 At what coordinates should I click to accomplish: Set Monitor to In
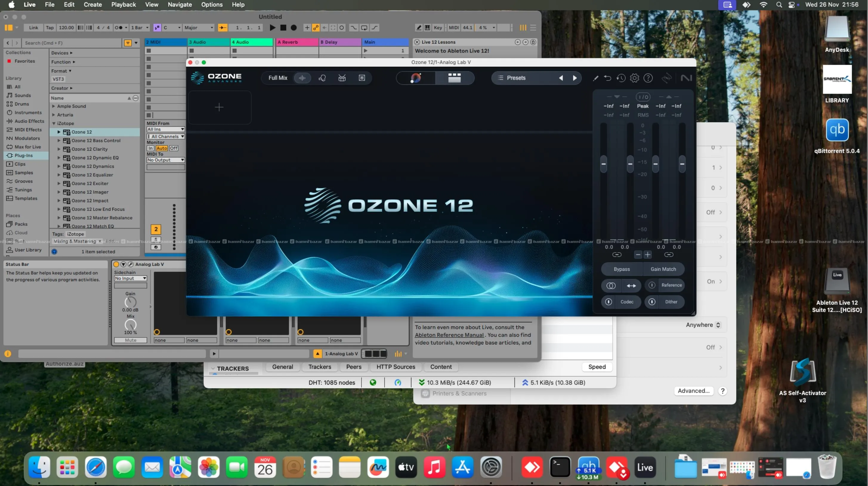(x=150, y=148)
